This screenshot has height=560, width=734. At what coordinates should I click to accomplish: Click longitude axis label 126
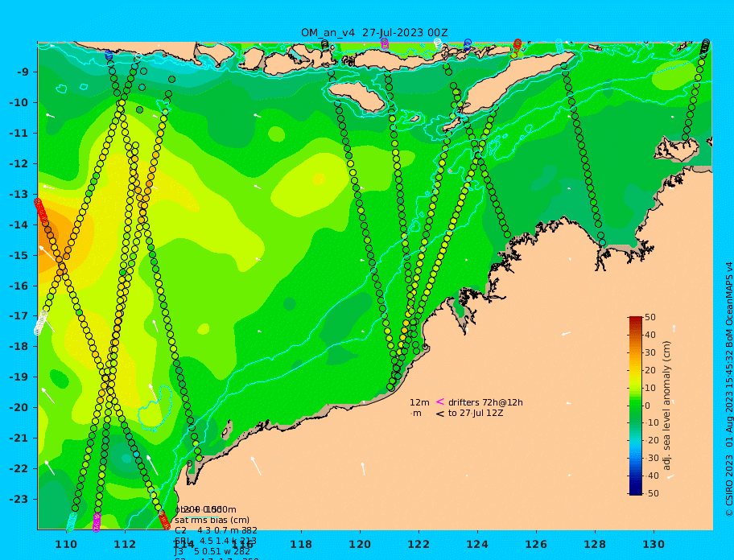[x=536, y=545]
